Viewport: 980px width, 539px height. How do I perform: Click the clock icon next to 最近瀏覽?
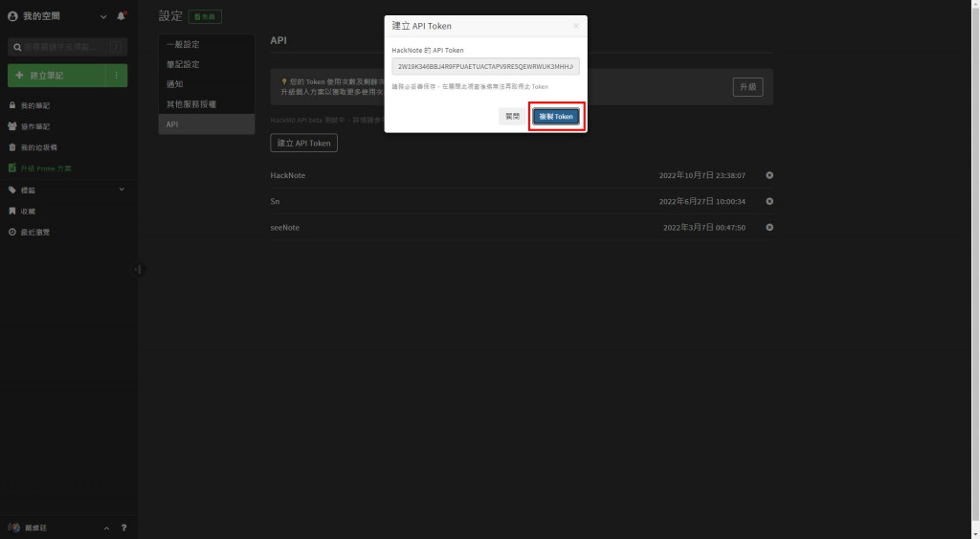tap(11, 232)
